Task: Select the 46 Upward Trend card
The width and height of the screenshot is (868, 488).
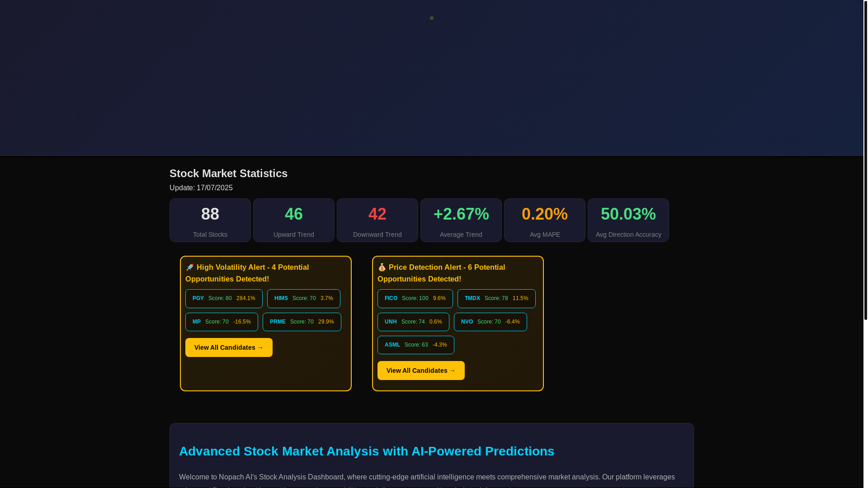Action: [x=294, y=221]
